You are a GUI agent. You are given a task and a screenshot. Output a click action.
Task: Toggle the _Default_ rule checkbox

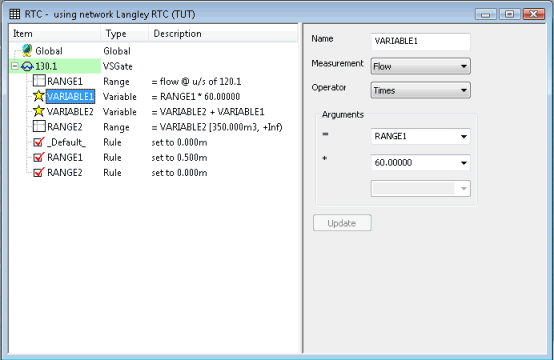click(x=39, y=142)
